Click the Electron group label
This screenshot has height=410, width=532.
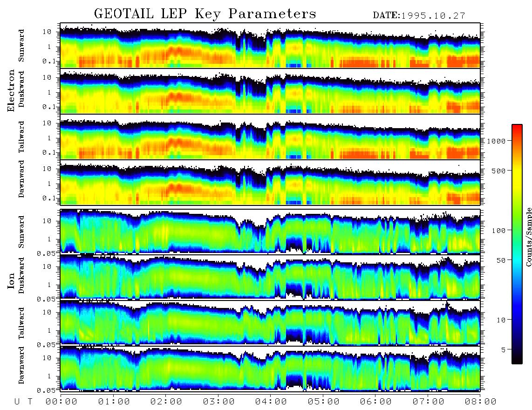click(x=11, y=90)
